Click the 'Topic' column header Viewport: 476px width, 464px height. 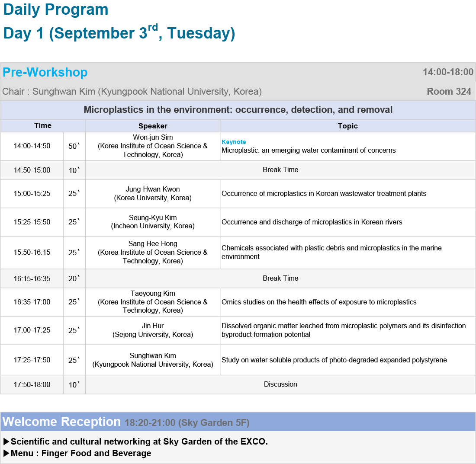pos(347,126)
